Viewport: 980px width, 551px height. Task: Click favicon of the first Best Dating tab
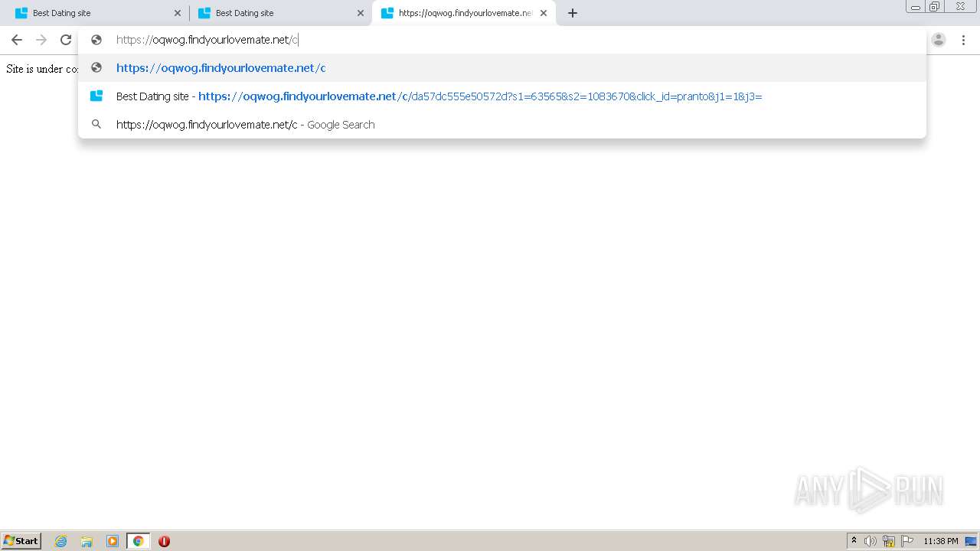(21, 13)
